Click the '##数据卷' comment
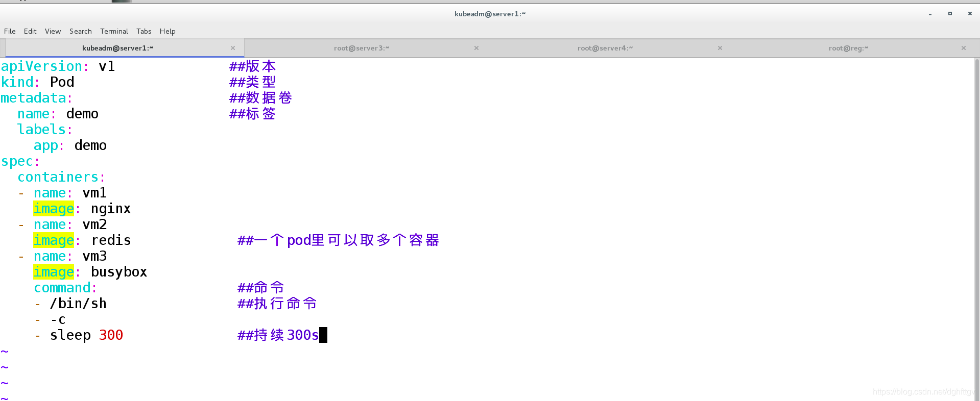 (x=261, y=98)
